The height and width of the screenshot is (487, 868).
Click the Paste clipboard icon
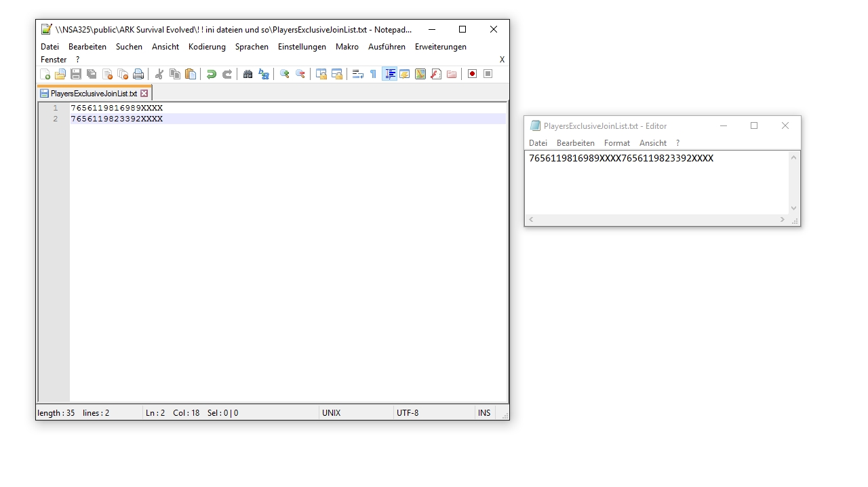point(191,74)
